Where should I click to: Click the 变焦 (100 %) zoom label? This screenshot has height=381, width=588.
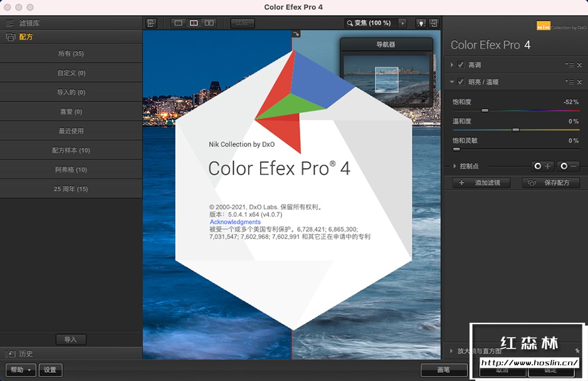[x=372, y=23]
